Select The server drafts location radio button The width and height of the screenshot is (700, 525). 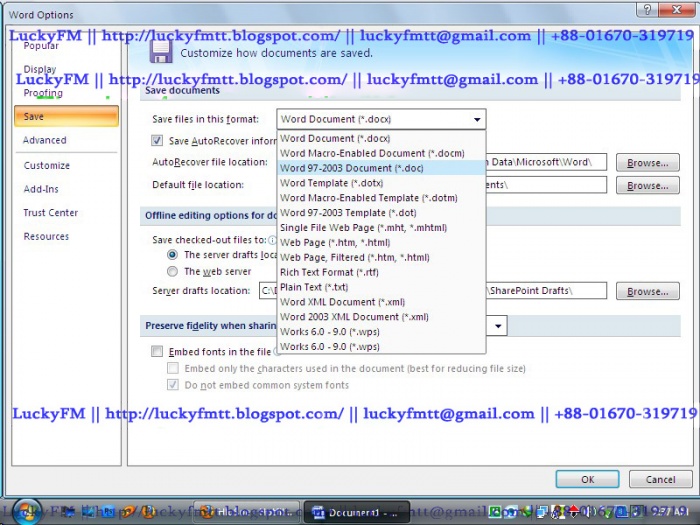[172, 254]
